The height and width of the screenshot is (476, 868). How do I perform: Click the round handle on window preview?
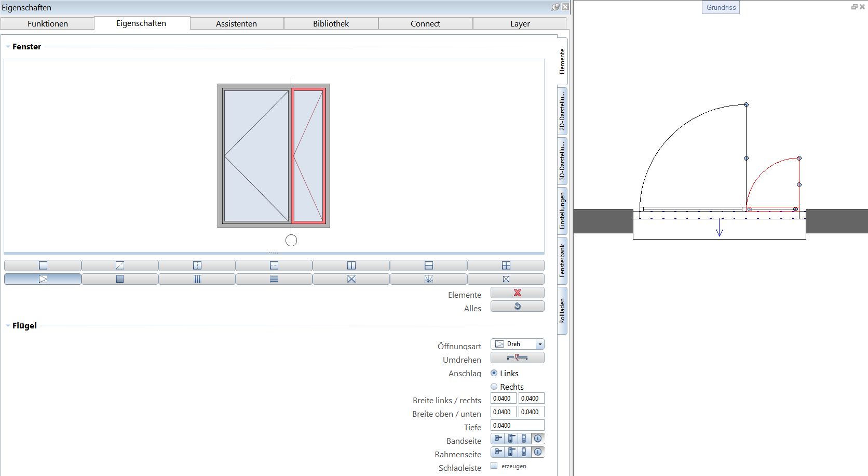click(x=291, y=241)
